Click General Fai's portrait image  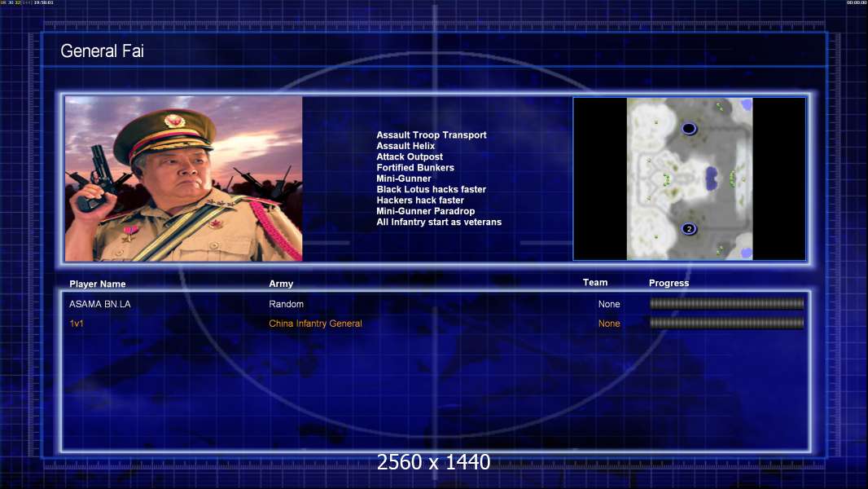point(184,178)
